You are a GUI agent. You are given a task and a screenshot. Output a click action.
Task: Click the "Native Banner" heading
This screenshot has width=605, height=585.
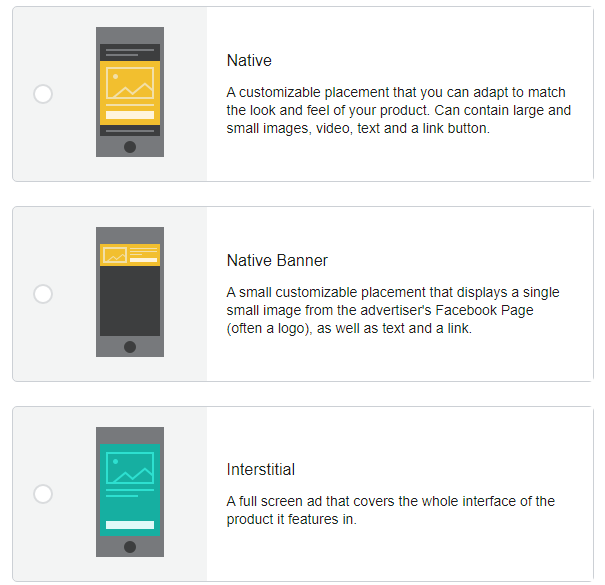pyautogui.click(x=277, y=261)
